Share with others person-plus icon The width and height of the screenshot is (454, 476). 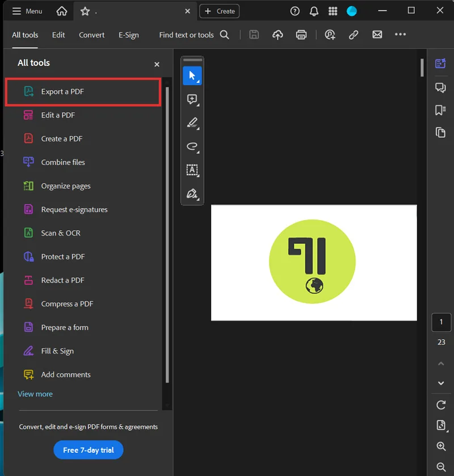click(x=330, y=35)
